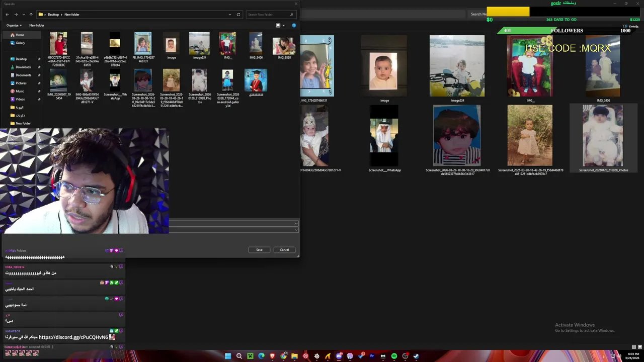Open Google Chrome from the taskbar
This screenshot has height=362, width=644.
(x=283, y=356)
